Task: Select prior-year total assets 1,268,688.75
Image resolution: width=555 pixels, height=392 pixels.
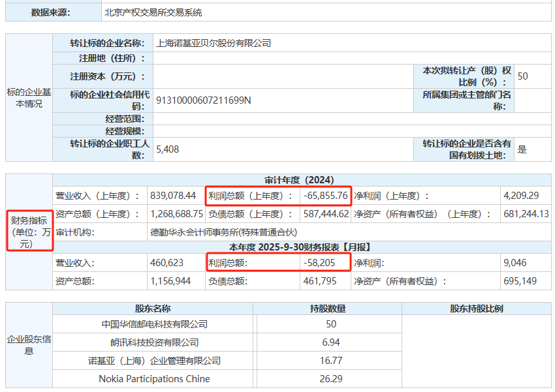Action: point(177,214)
